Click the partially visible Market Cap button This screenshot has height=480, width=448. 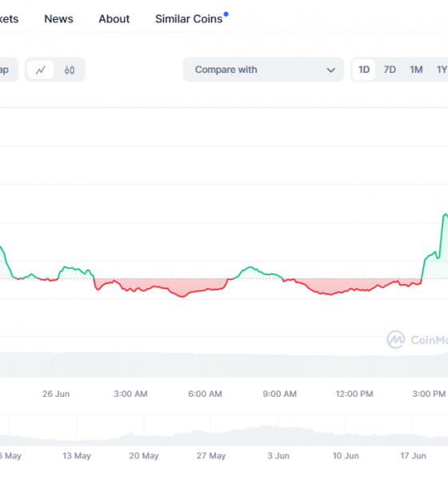pyautogui.click(x=9, y=70)
